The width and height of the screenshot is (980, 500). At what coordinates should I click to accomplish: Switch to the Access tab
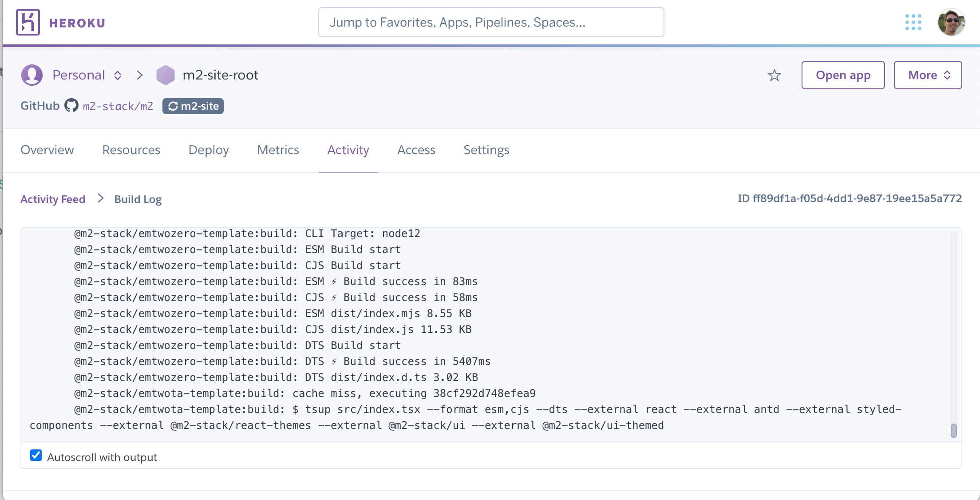416,150
